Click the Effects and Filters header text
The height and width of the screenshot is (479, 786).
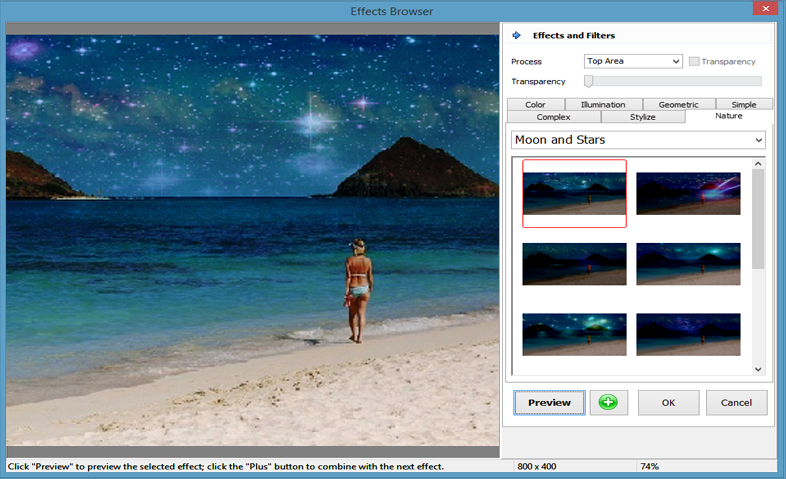573,35
